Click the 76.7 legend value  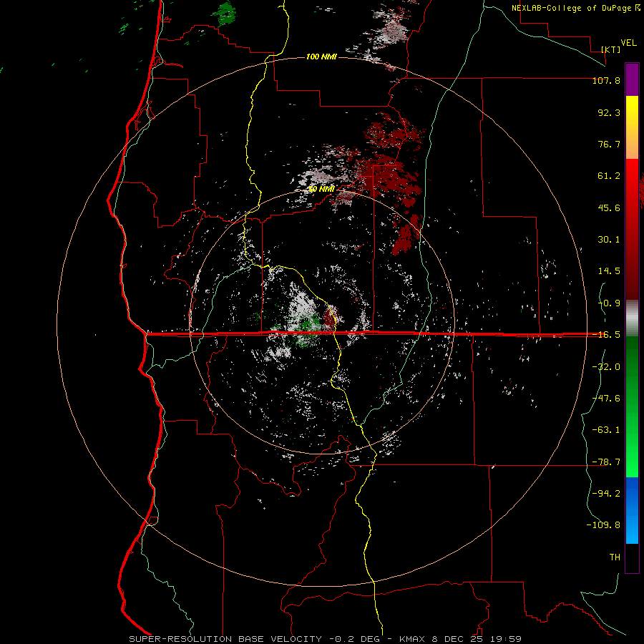(609, 144)
